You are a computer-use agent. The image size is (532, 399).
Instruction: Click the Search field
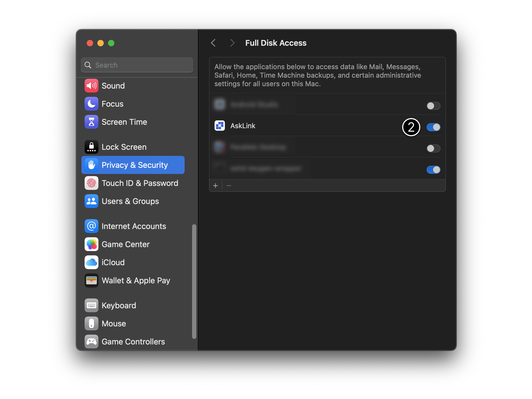click(137, 65)
